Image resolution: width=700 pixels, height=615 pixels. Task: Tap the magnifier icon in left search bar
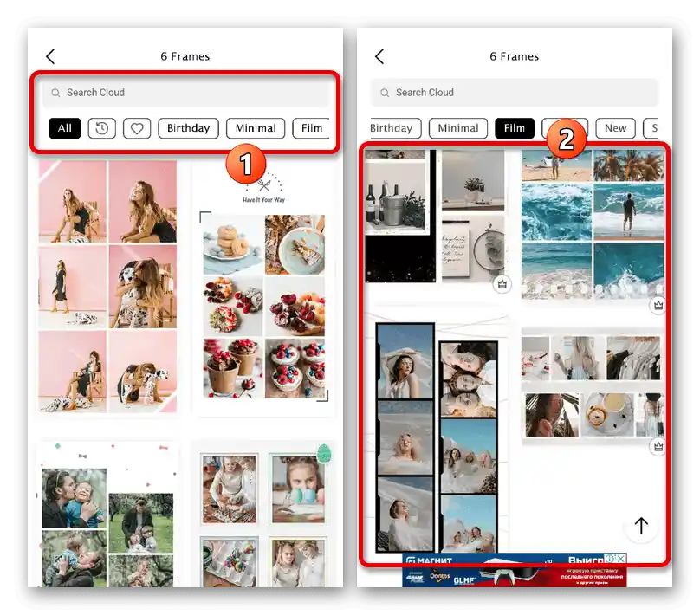(x=55, y=93)
